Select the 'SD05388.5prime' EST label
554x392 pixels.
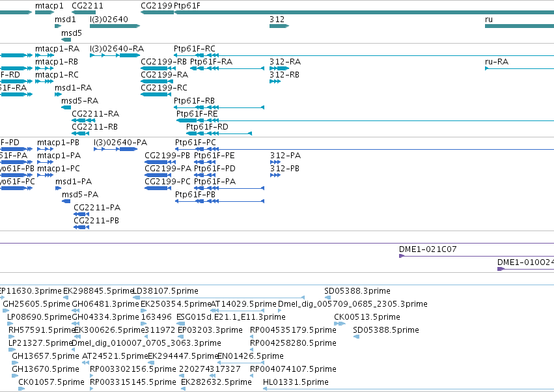point(386,329)
